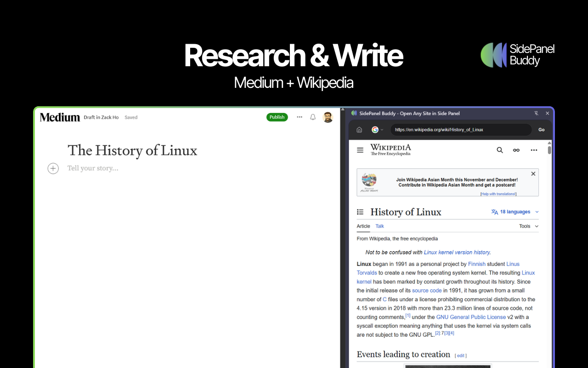Click footnote reference [1]
The width and height of the screenshot is (588, 368).
(x=408, y=315)
